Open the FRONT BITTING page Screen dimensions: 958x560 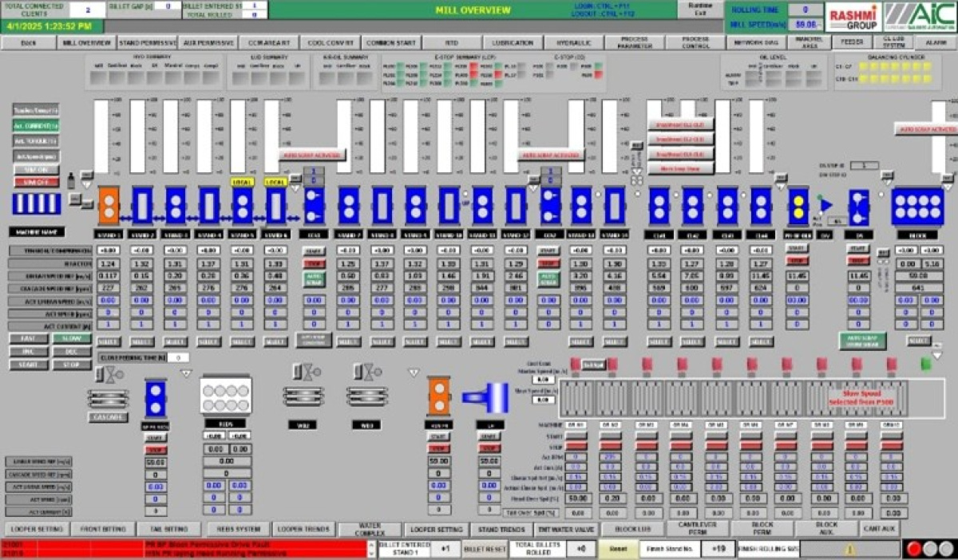(103, 529)
